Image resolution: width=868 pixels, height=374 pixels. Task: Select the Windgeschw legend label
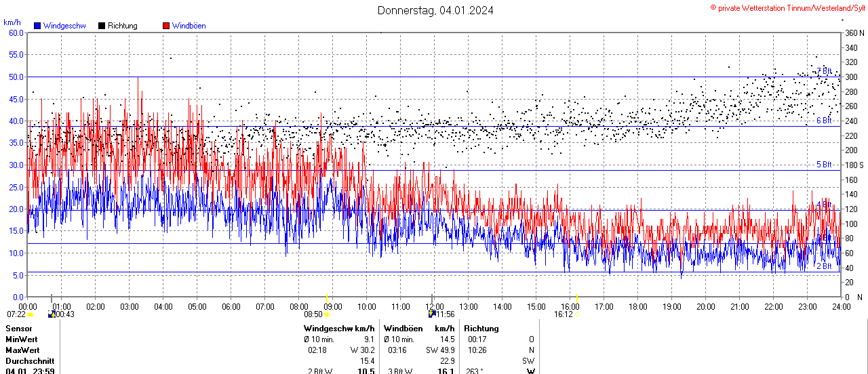(63, 26)
